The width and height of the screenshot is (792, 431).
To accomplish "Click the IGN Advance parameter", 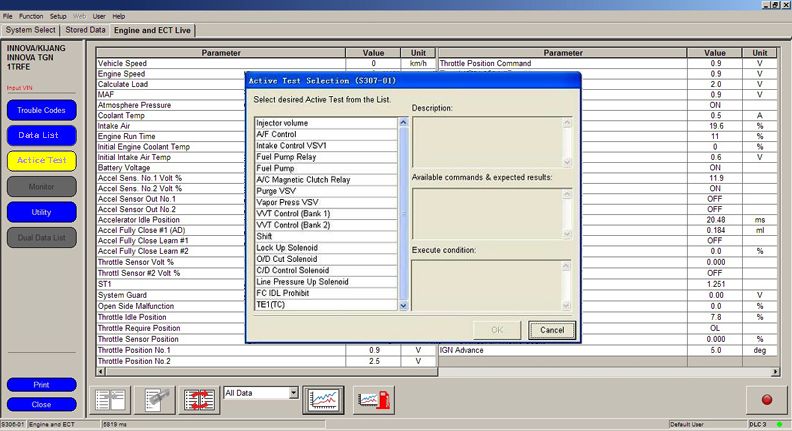I will pyautogui.click(x=461, y=350).
